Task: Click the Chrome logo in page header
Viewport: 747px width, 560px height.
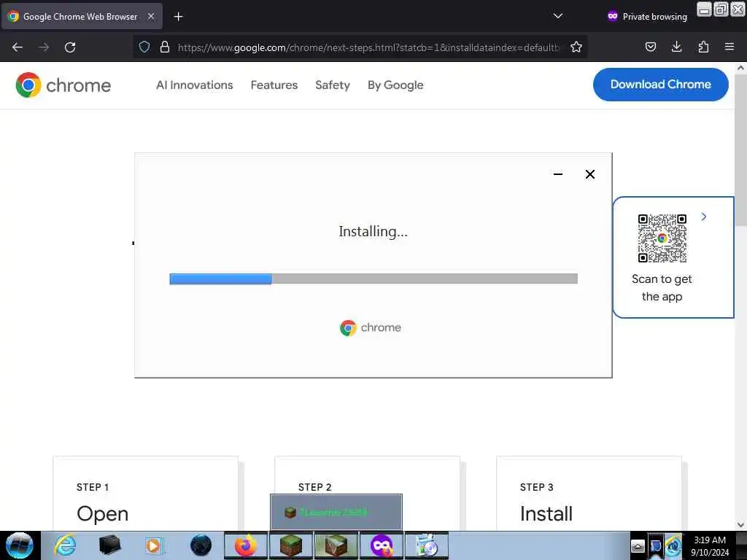Action: 63,85
